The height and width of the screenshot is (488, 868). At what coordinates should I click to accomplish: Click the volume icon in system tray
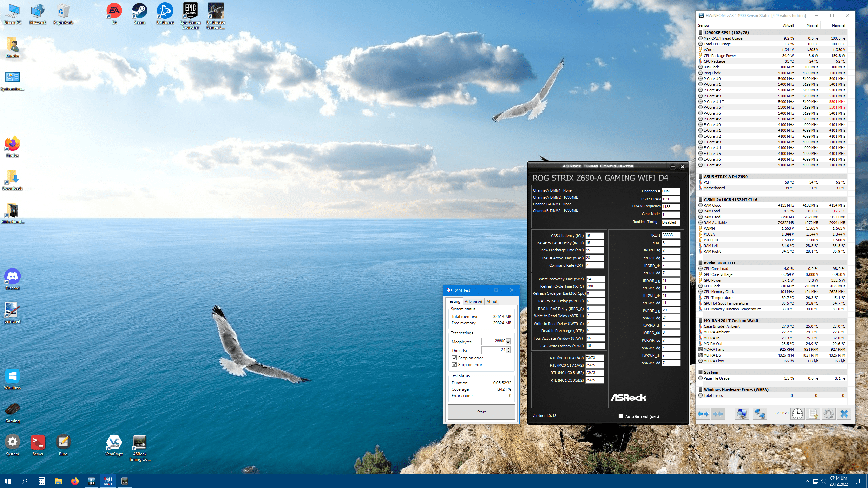(x=823, y=481)
